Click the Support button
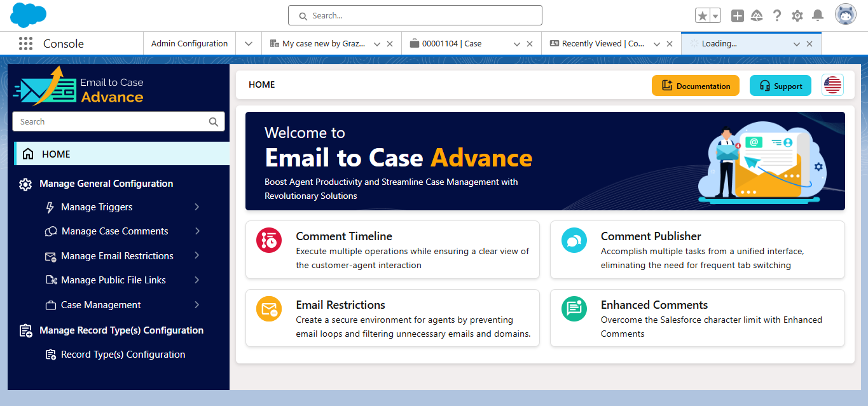The width and height of the screenshot is (868, 406). coord(780,86)
